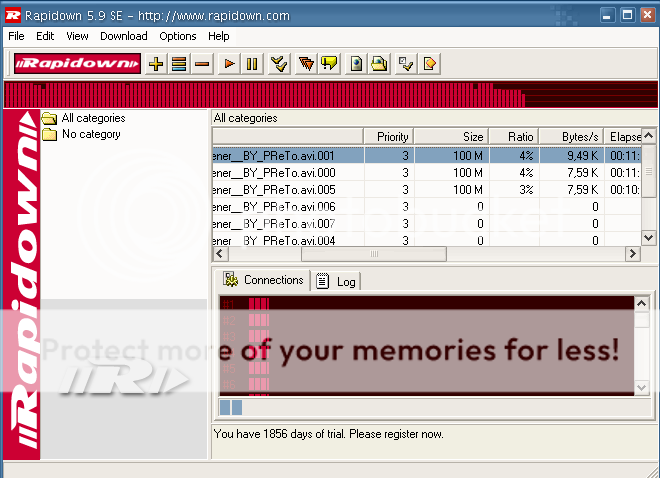Click the 9,49 K bytes/s value
Screen dimensions: 660x478
[x=583, y=156]
